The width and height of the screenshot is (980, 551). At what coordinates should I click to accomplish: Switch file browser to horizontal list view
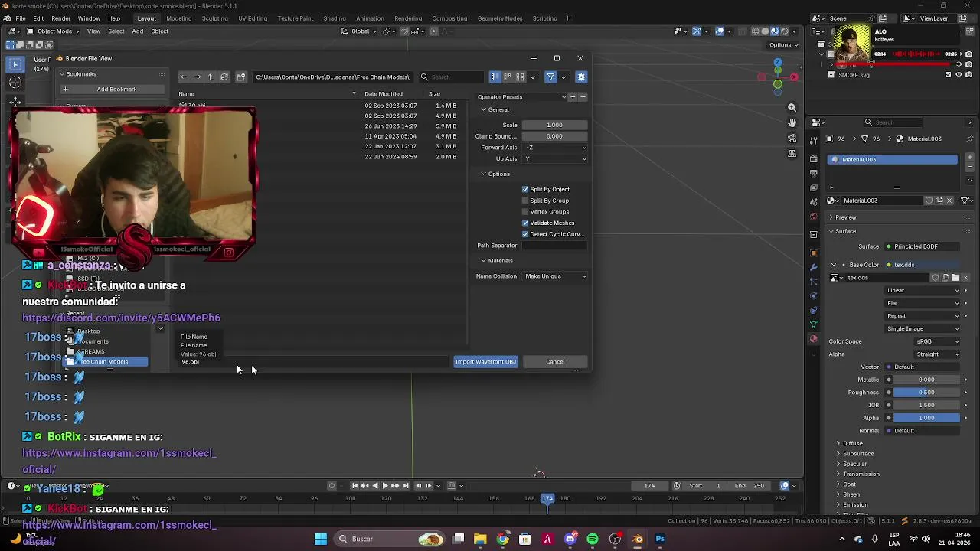coord(508,77)
